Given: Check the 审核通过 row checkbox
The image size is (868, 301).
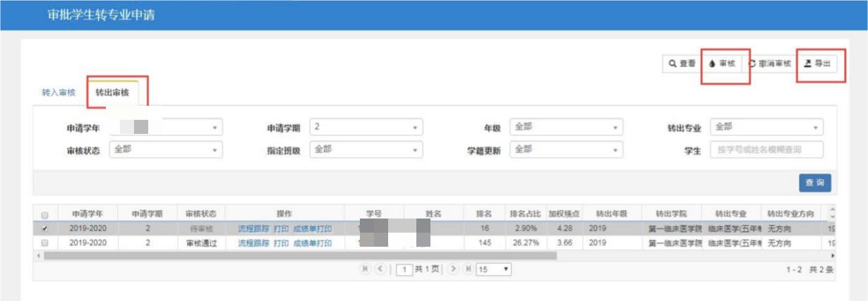Looking at the screenshot, I should click(45, 242).
